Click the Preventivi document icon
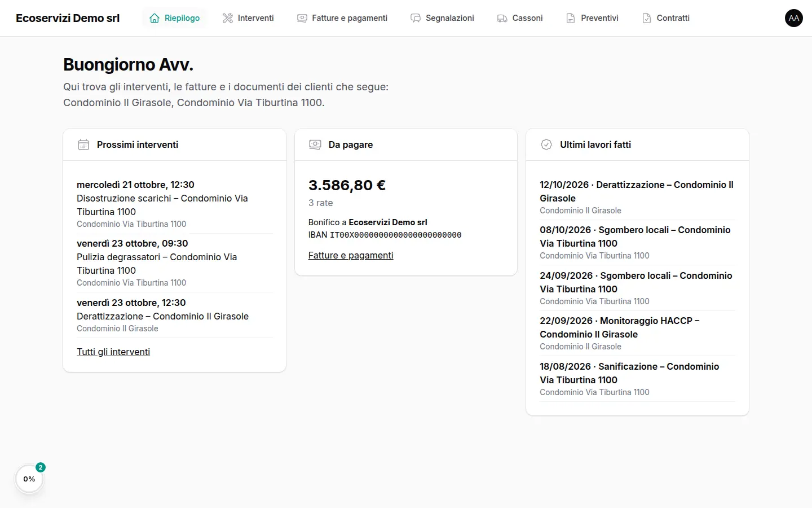Viewport: 812px width, 508px height. click(x=571, y=18)
